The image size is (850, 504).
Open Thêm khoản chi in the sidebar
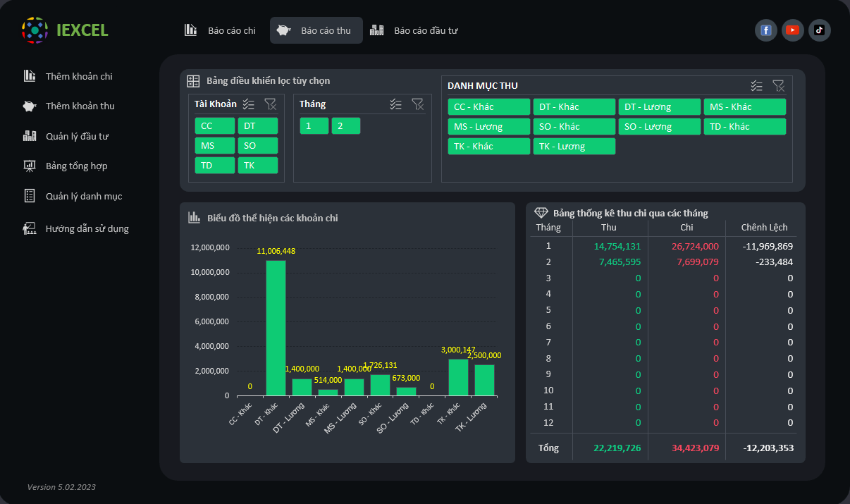click(79, 76)
